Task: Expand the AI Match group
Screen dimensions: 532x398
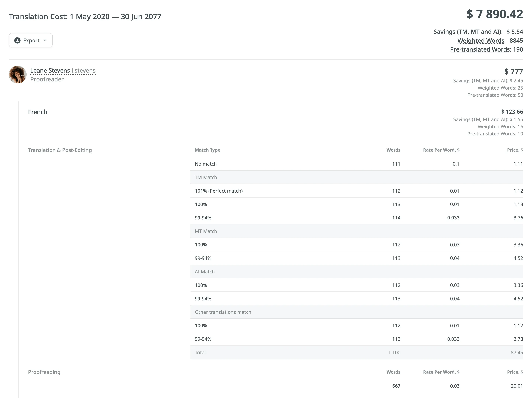Action: (x=205, y=271)
